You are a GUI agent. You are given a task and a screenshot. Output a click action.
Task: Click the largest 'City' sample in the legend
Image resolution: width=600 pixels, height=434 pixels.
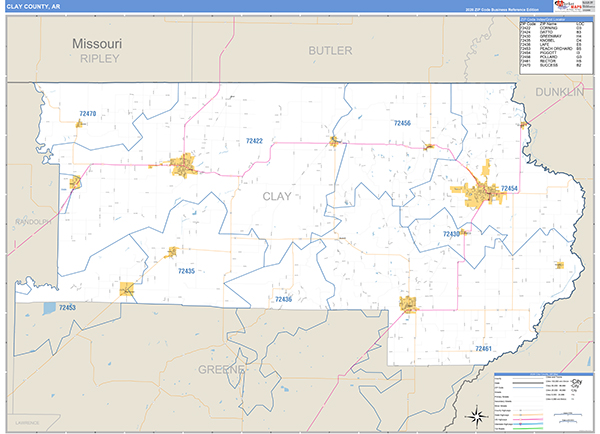coord(577,382)
